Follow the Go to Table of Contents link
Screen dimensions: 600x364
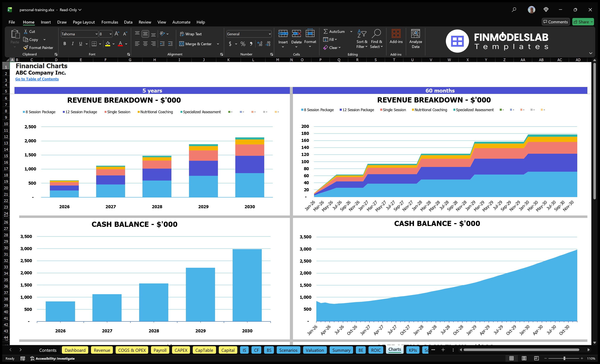[x=37, y=79]
